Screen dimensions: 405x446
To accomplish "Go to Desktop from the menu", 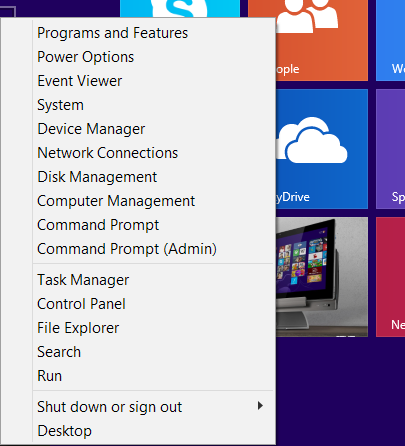I will [64, 431].
